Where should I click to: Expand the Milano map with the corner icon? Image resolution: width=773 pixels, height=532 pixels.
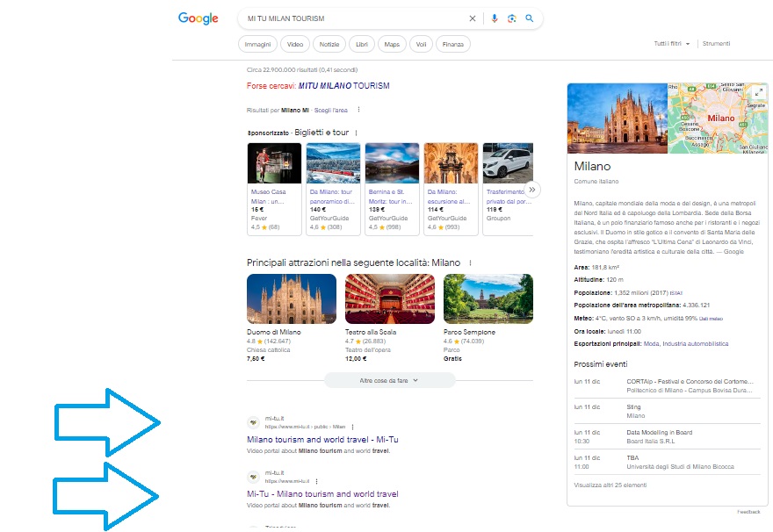pos(759,92)
